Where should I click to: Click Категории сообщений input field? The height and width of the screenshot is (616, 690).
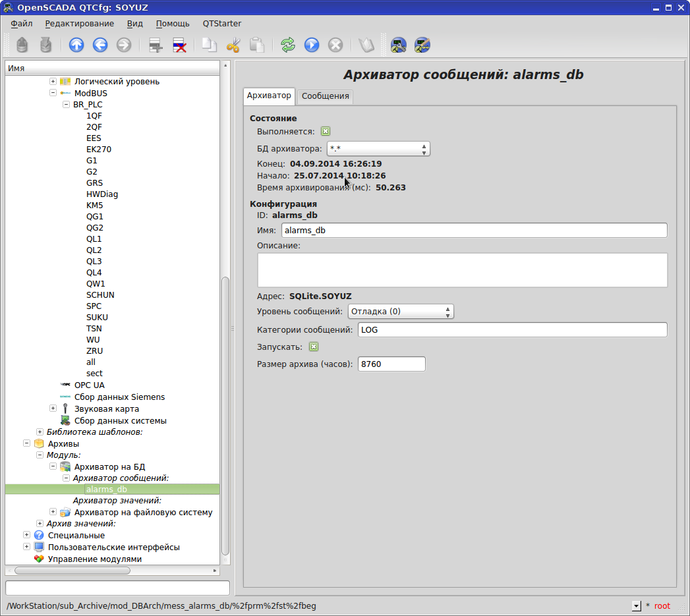[512, 330]
